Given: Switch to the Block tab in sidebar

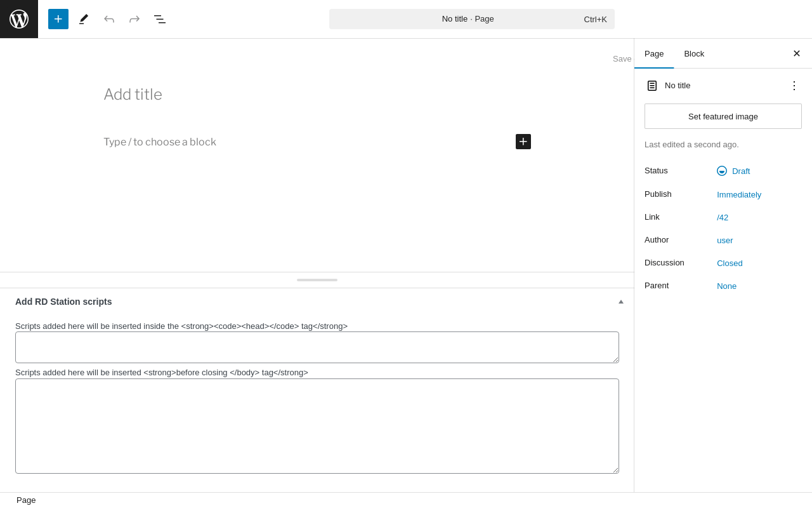Looking at the screenshot, I should pyautogui.click(x=694, y=54).
